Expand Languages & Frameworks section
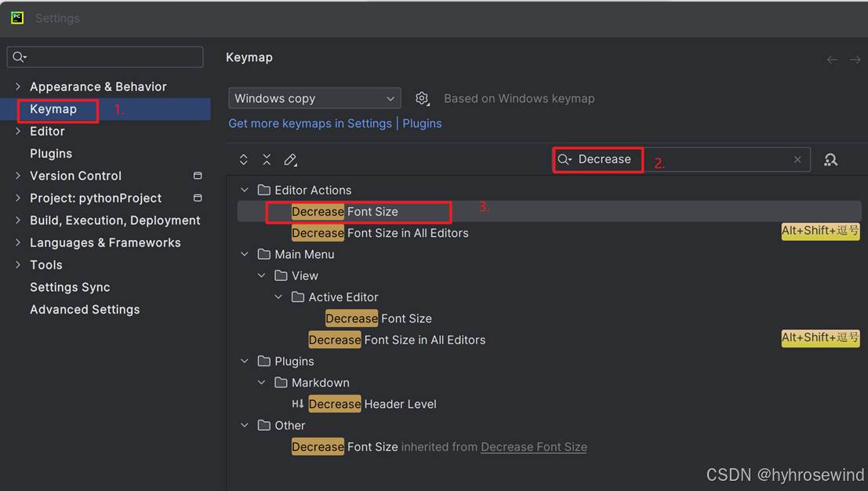 pyautogui.click(x=18, y=242)
